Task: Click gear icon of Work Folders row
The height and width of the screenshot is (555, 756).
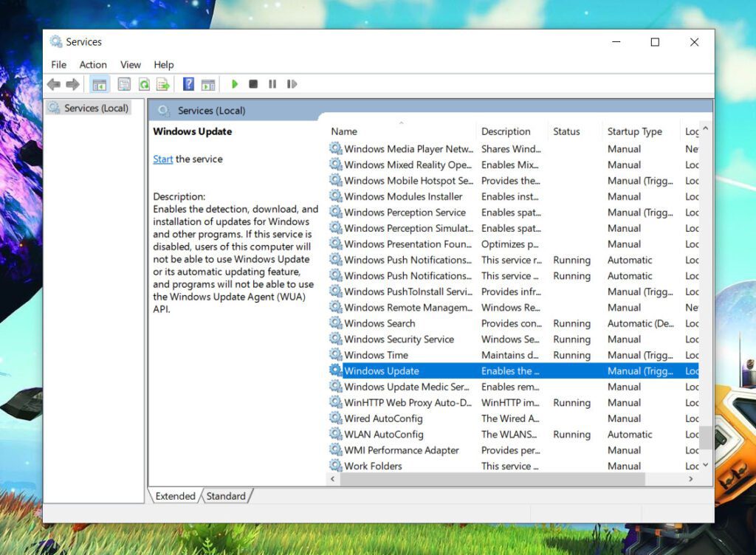Action: point(336,466)
